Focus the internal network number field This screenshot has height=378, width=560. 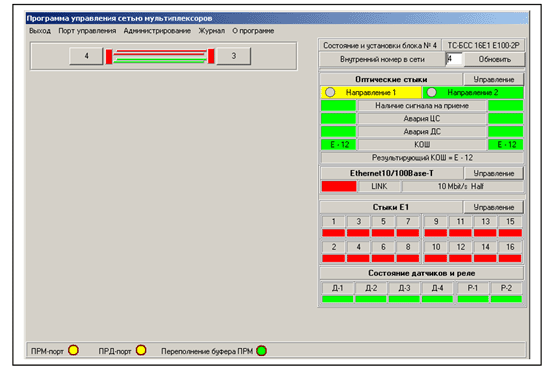(x=454, y=59)
